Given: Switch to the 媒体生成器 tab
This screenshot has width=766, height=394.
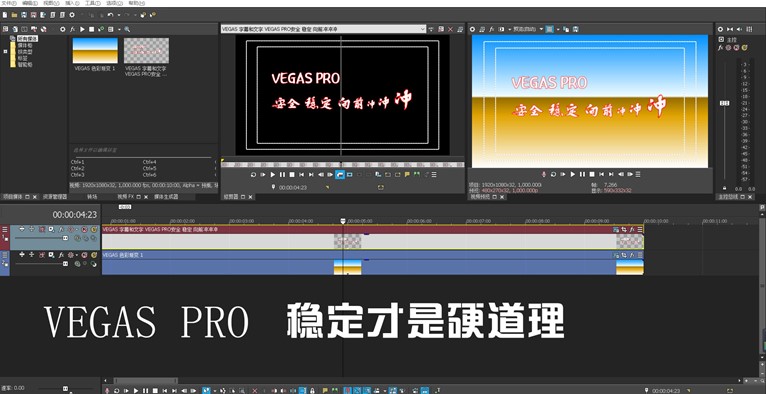Looking at the screenshot, I should point(166,197).
